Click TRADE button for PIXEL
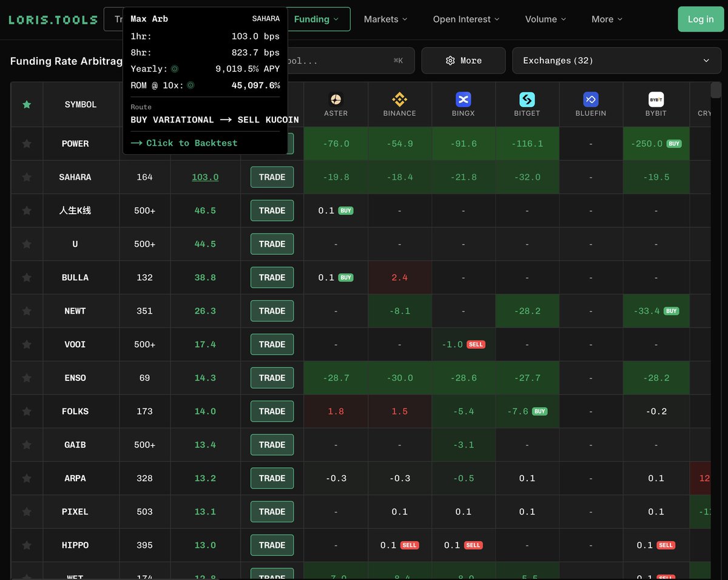 point(272,511)
